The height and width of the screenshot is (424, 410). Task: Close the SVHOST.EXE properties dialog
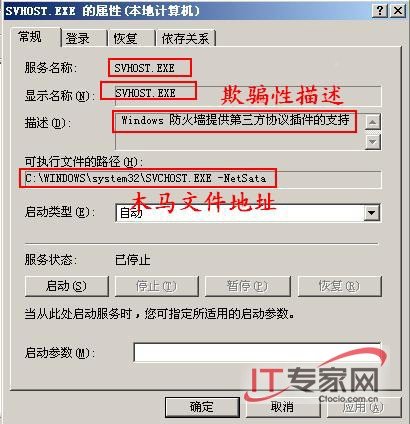(398, 11)
